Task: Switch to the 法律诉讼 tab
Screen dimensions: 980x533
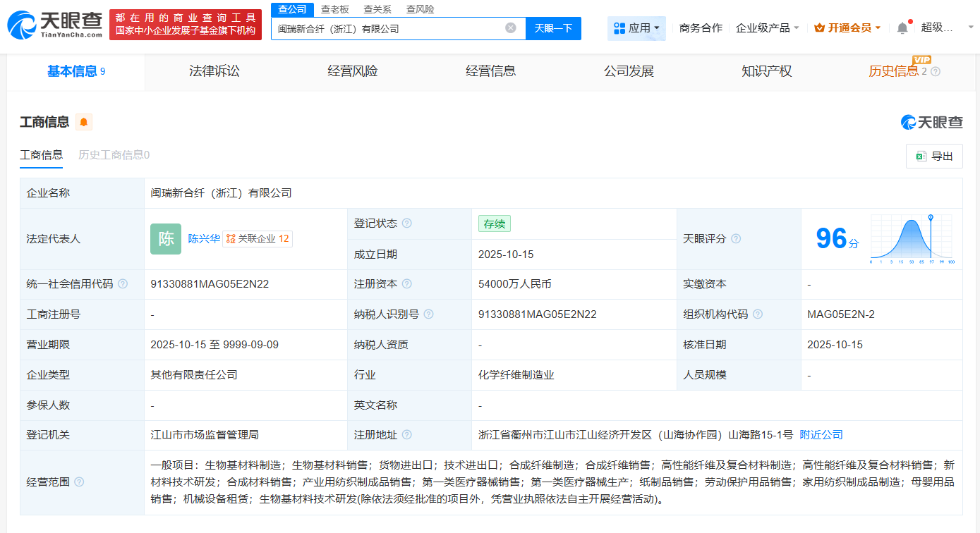Action: click(x=215, y=71)
